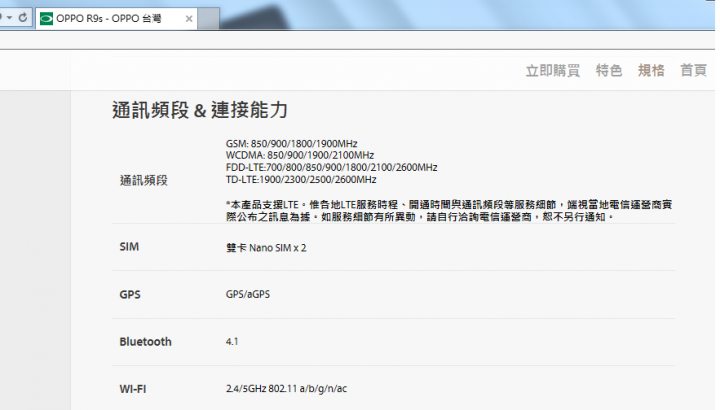Click the TD-LTE:1900/2300/2500/2600MHz line

coord(301,180)
